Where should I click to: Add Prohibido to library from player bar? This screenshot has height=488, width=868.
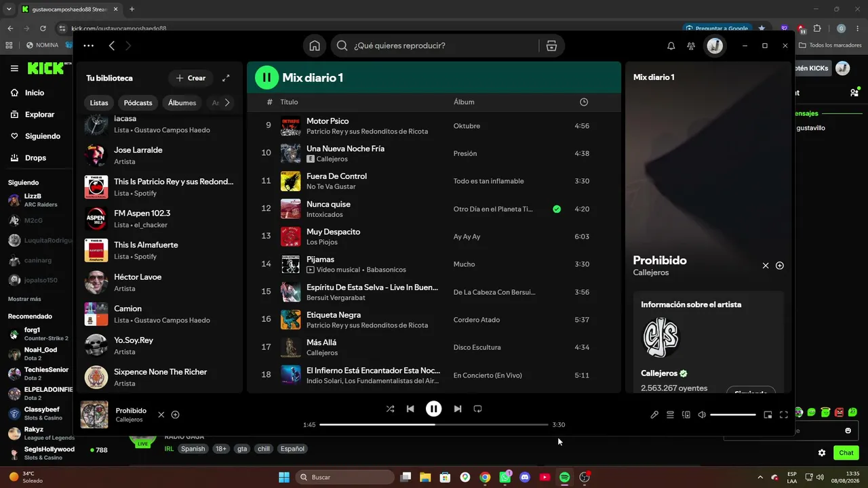pyautogui.click(x=176, y=415)
